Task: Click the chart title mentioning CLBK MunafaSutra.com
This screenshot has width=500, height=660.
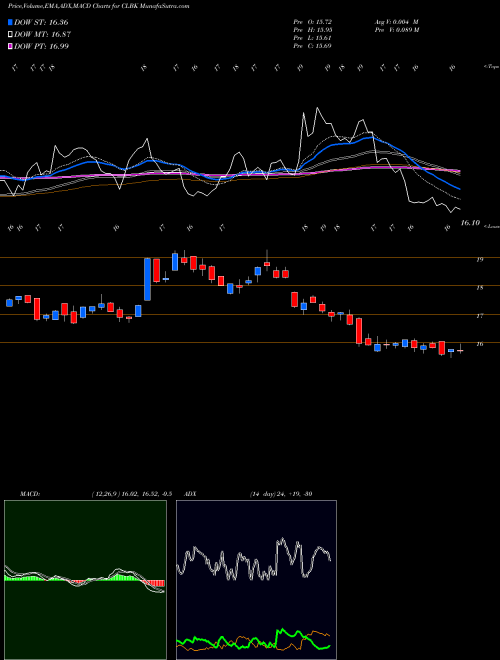Action: pos(99,6)
